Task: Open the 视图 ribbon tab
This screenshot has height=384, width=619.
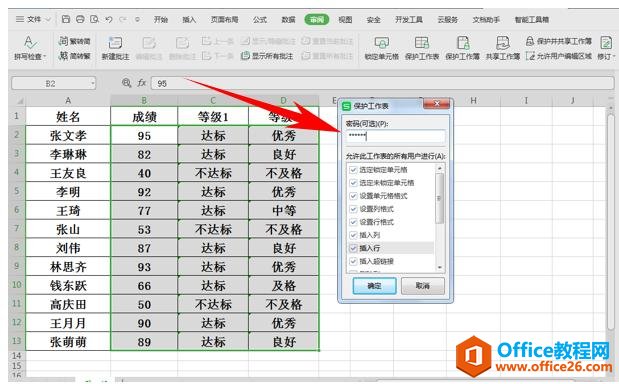Action: 345,19
